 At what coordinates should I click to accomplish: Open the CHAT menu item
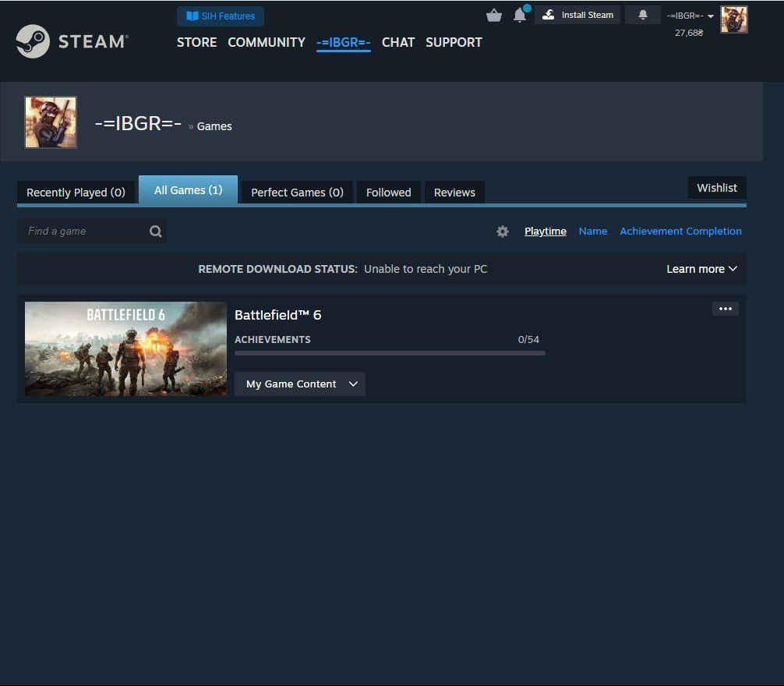click(x=398, y=43)
